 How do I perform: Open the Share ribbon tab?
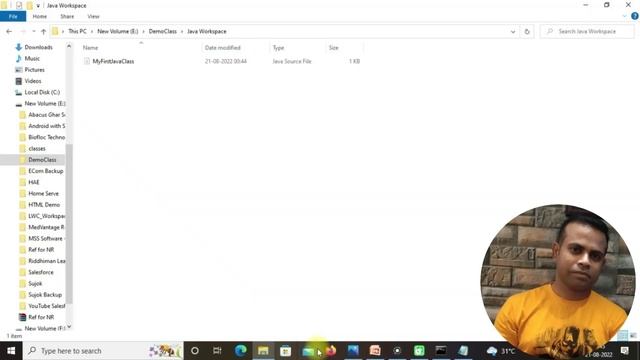pyautogui.click(x=67, y=16)
